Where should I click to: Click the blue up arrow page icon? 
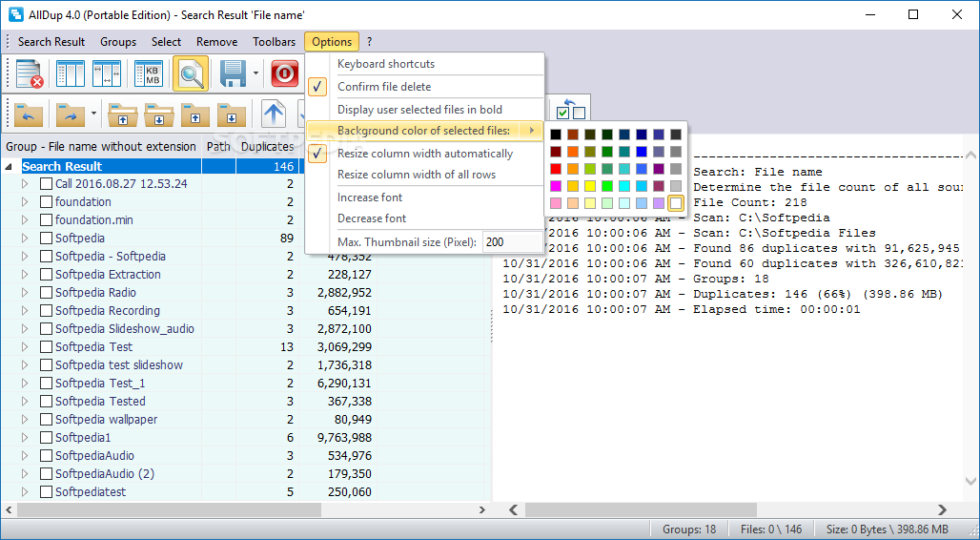coord(274,115)
